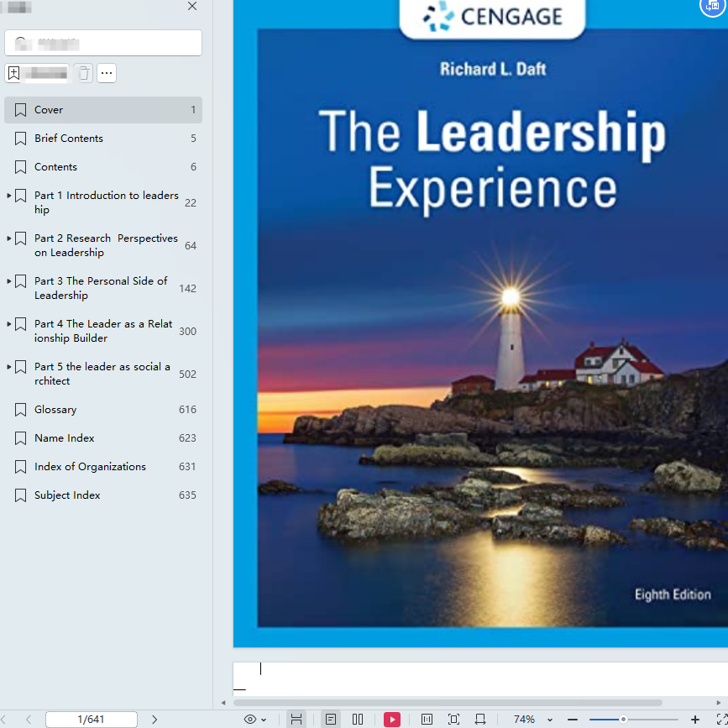Click the horizontal scrollbar under the document
This screenshot has width=728, height=728.
pyautogui.click(x=448, y=703)
